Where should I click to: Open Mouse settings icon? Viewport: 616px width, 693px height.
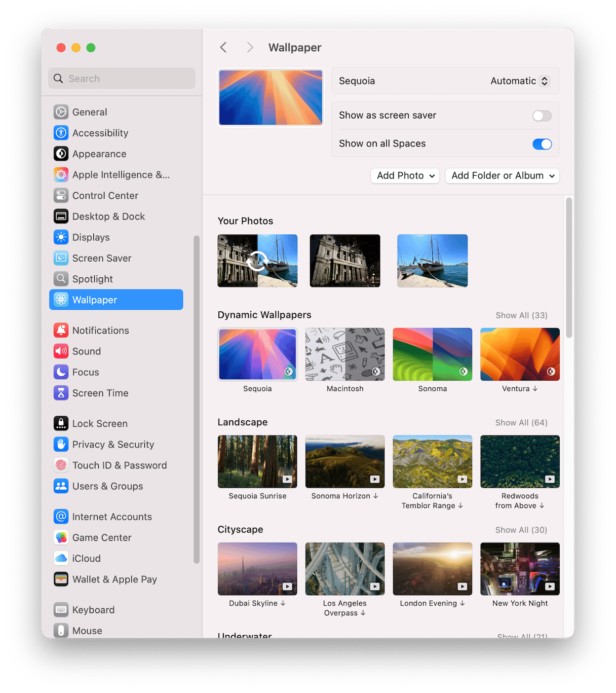click(x=61, y=631)
